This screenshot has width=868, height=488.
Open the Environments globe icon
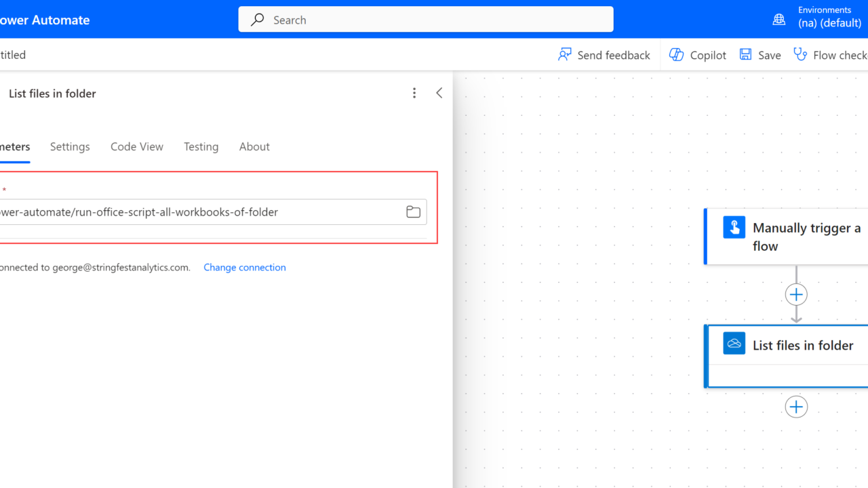point(779,20)
